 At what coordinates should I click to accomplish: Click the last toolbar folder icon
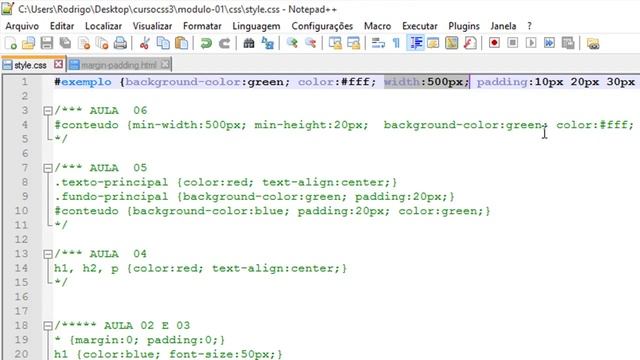tap(593, 43)
